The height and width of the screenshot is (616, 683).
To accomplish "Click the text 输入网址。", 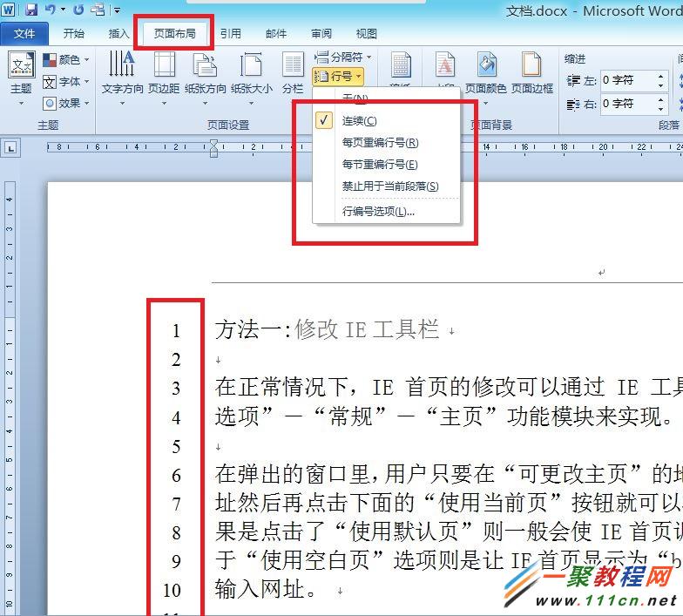I will (266, 589).
